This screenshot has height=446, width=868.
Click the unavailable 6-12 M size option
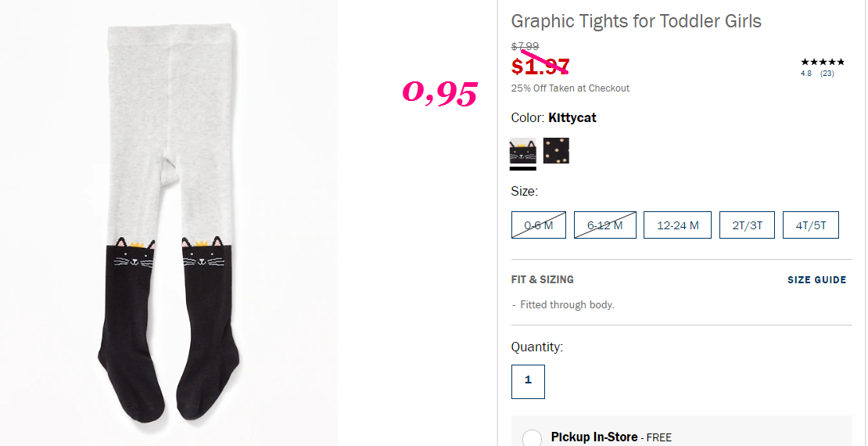[x=605, y=225]
